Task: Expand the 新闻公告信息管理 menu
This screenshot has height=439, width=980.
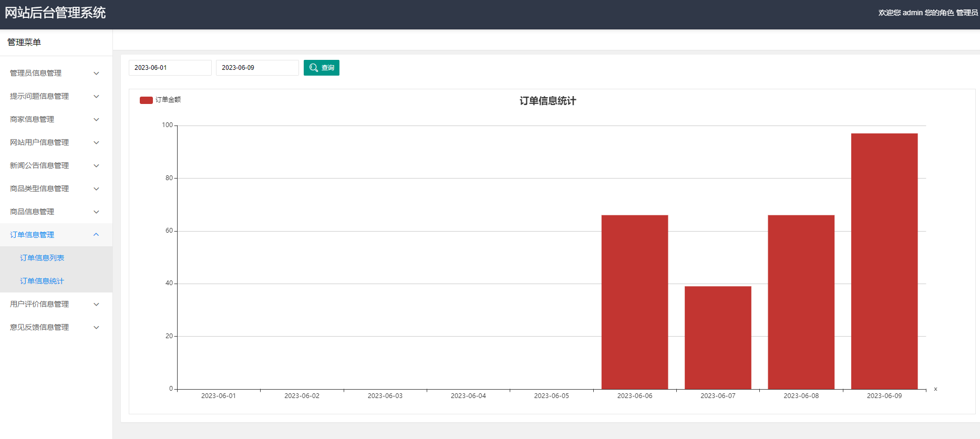Action: (56, 165)
